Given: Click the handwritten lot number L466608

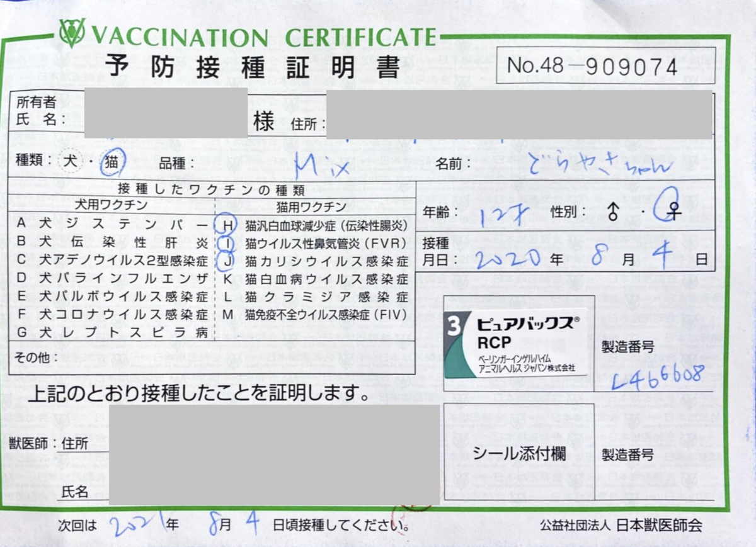Looking at the screenshot, I should click(x=657, y=379).
